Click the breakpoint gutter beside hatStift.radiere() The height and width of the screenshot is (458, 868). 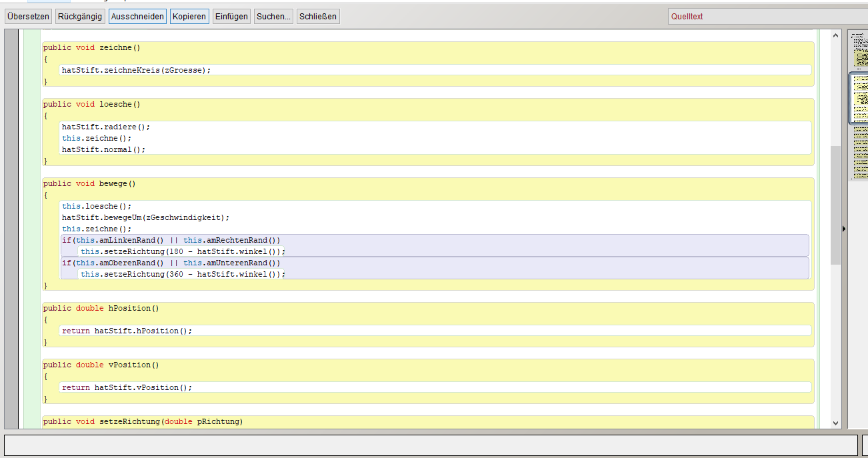(x=11, y=127)
